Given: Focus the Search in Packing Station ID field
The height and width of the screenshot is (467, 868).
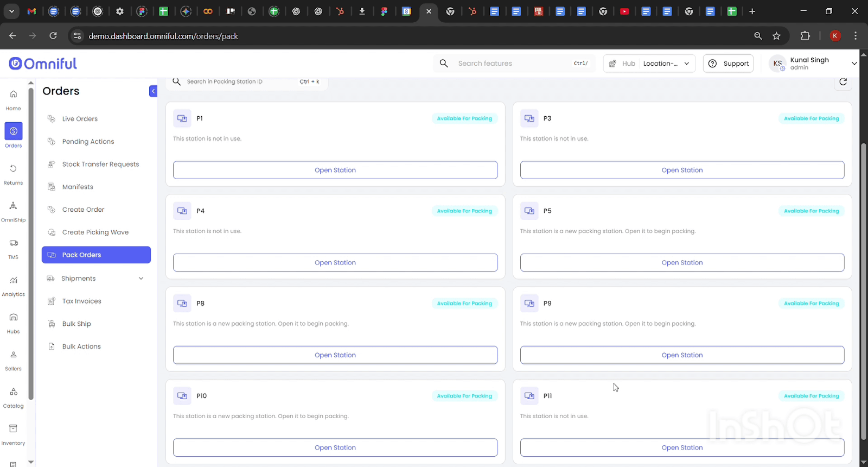Looking at the screenshot, I should (x=239, y=82).
